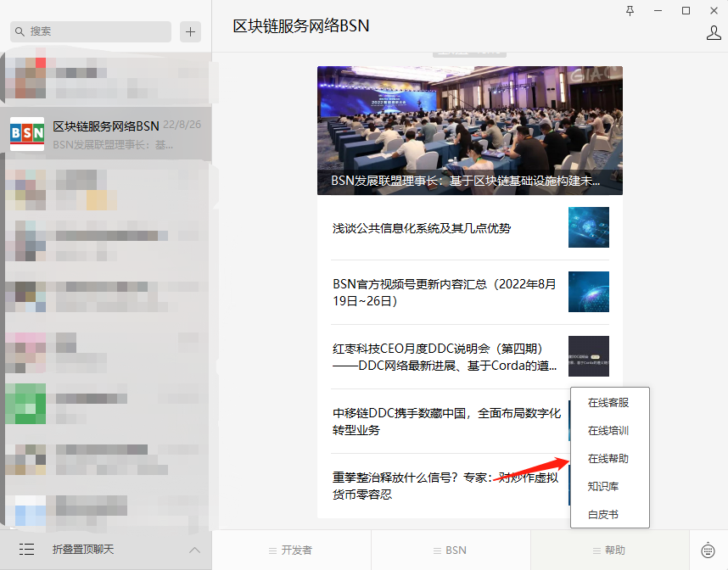This screenshot has height=570, width=728.
Task: Close the chat window
Action: (x=714, y=11)
